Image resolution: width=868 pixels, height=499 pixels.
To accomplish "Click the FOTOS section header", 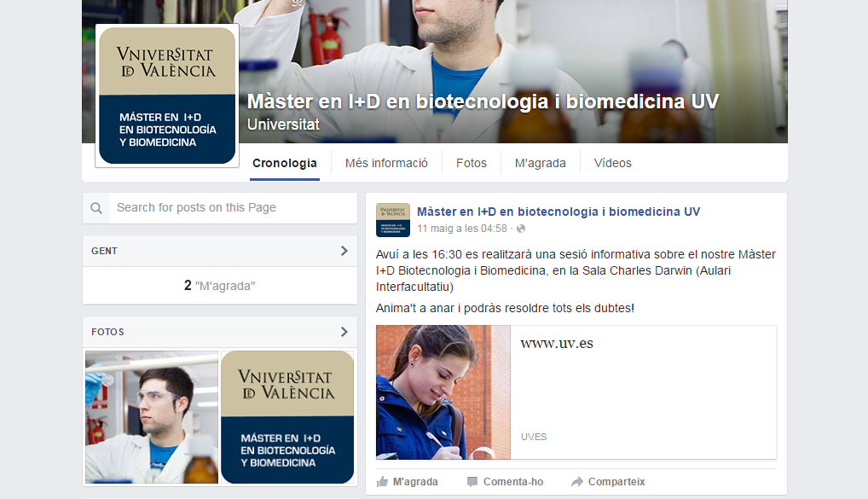I will coord(220,332).
